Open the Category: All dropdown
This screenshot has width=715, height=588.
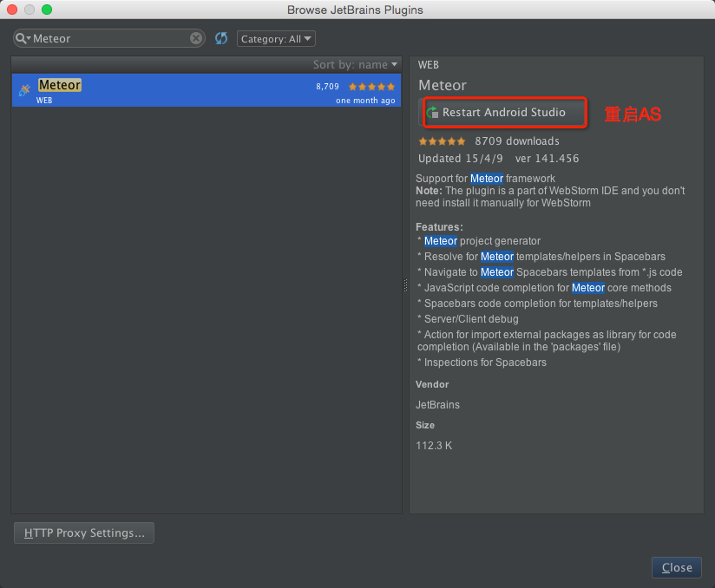click(x=276, y=39)
